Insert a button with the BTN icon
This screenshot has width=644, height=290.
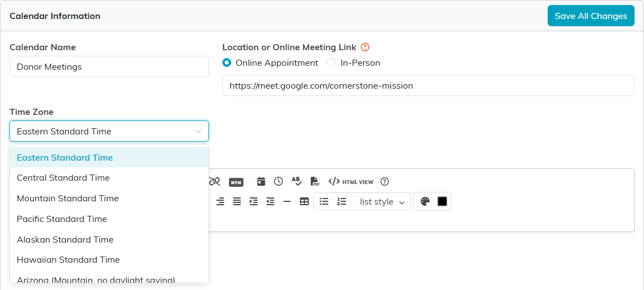click(x=236, y=182)
